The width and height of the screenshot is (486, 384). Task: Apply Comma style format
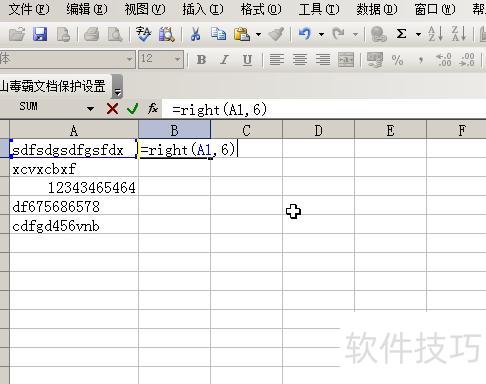tap(421, 60)
